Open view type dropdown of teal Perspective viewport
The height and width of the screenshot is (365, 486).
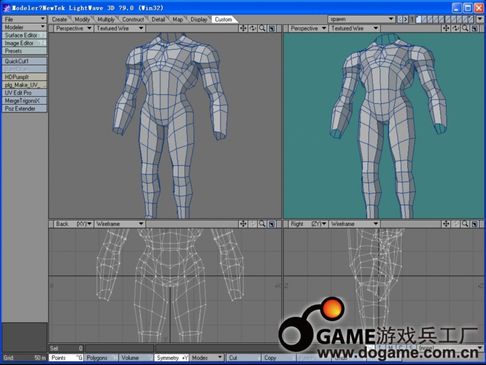tap(308, 28)
